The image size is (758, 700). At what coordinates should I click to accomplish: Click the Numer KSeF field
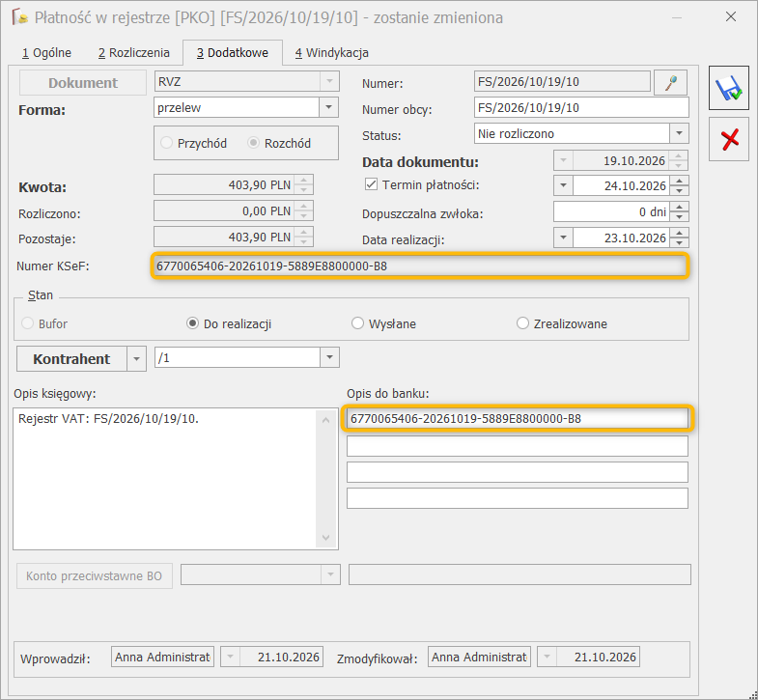[x=420, y=266]
